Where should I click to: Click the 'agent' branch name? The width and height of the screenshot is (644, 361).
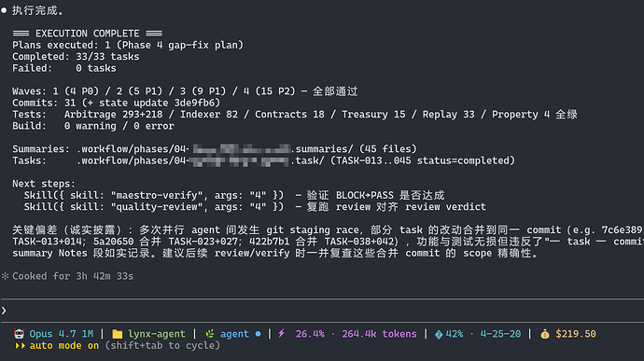click(234, 334)
